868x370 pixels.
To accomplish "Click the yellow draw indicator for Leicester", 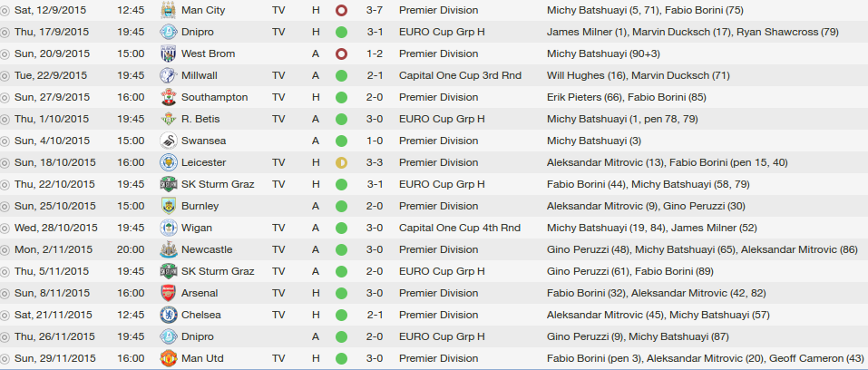I will pos(342,163).
